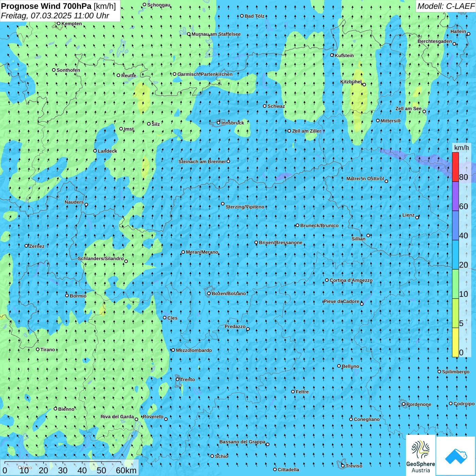
Task: Click the Riva del Garda marker
Action: (x=136, y=419)
